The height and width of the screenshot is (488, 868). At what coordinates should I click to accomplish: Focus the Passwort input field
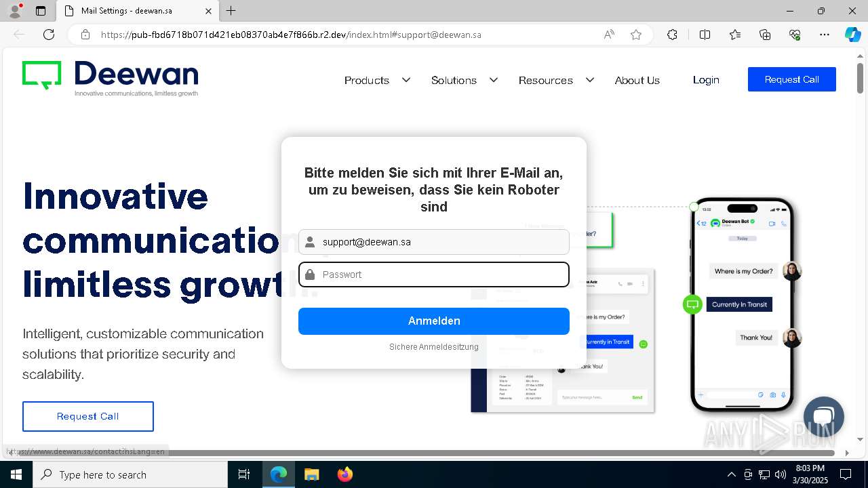coord(434,274)
